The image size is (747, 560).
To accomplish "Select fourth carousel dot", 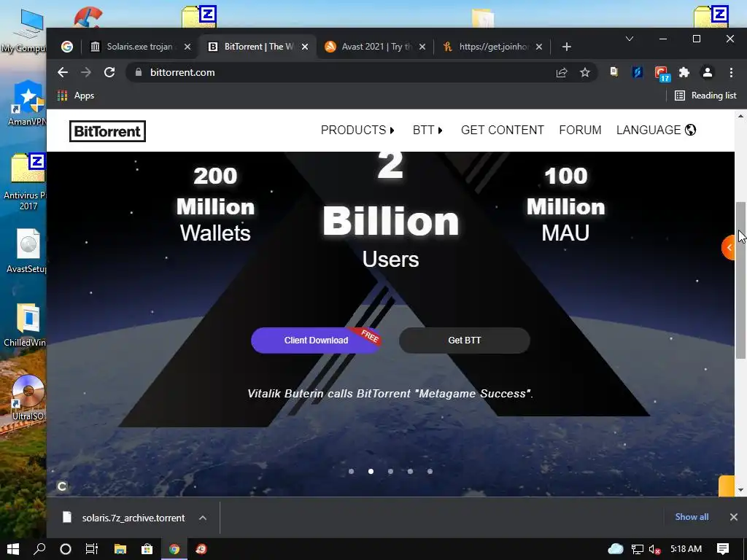I will click(410, 472).
